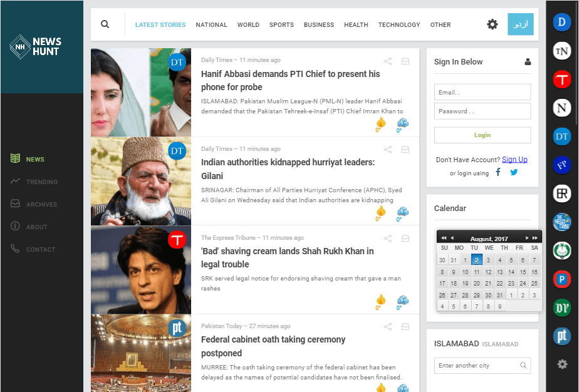Go to previous month in calendar

[452, 238]
